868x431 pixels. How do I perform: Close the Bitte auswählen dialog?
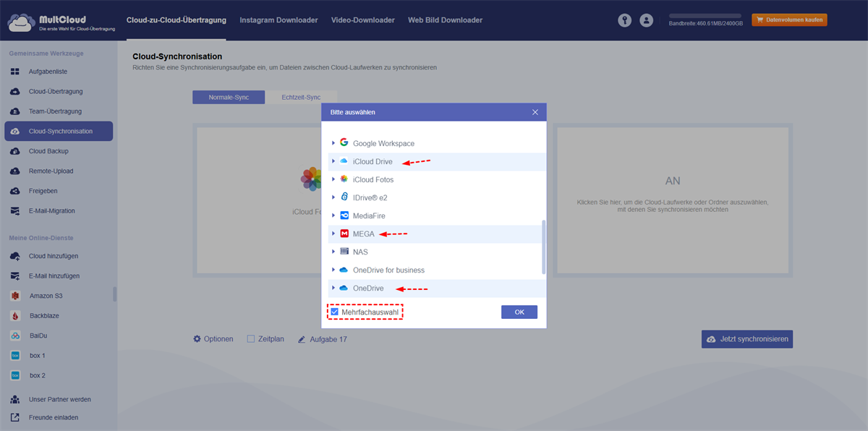(x=535, y=112)
